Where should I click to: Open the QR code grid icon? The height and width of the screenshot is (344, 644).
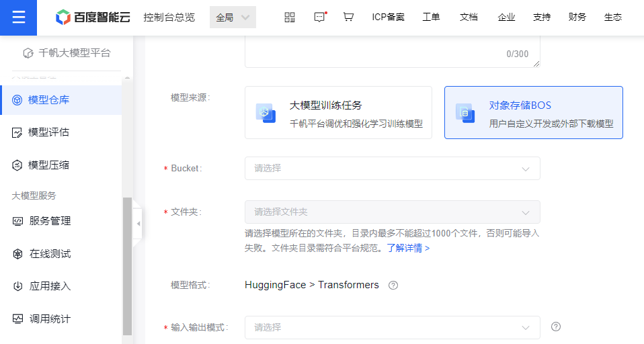click(x=290, y=17)
